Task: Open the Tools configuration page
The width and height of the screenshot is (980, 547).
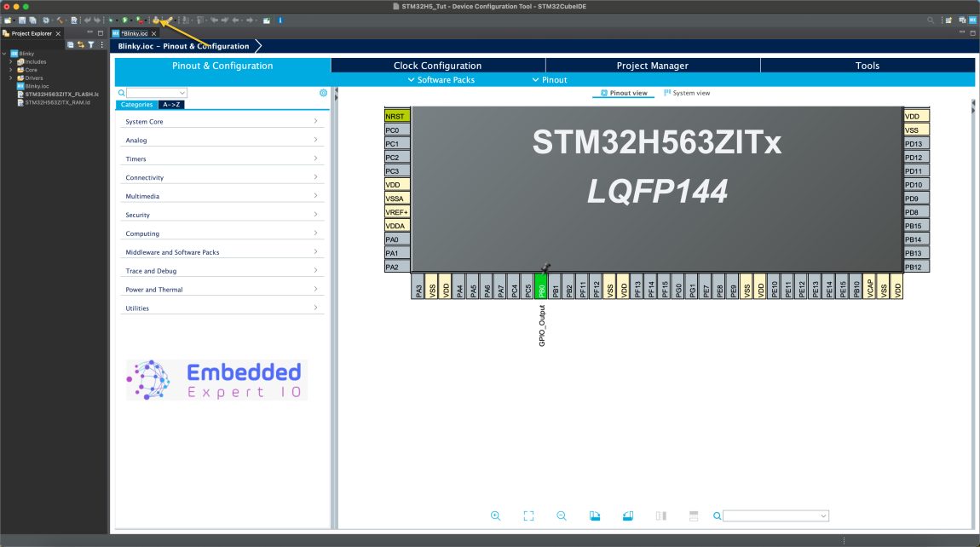Action: (867, 65)
